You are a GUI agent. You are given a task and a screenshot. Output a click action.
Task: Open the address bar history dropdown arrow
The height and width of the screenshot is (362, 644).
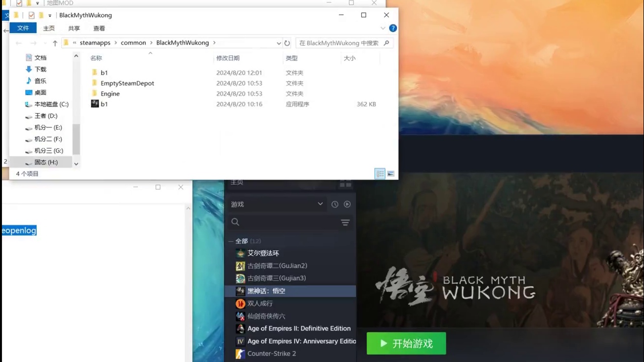point(278,43)
